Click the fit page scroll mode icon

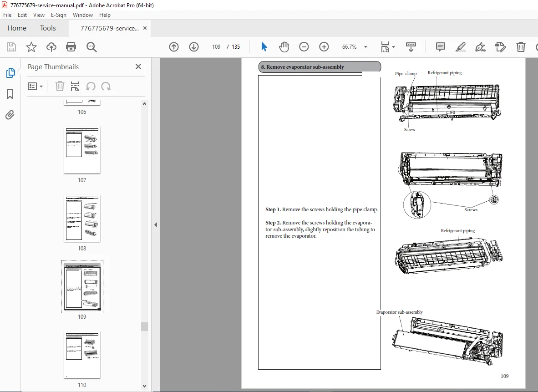386,47
